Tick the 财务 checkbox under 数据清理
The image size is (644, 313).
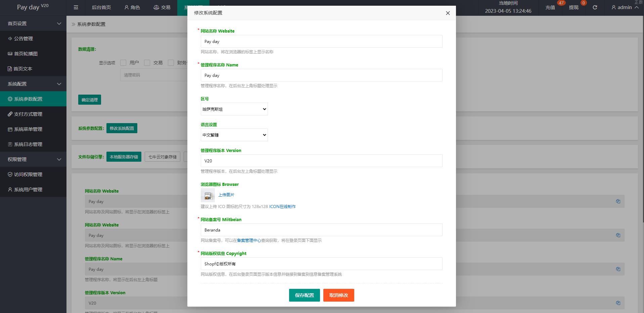pos(171,63)
